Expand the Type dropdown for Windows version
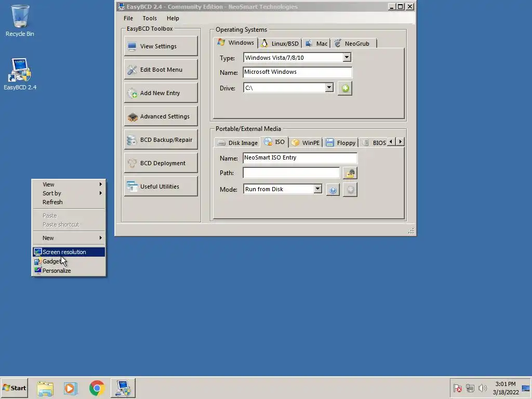The height and width of the screenshot is (399, 532). (x=347, y=58)
